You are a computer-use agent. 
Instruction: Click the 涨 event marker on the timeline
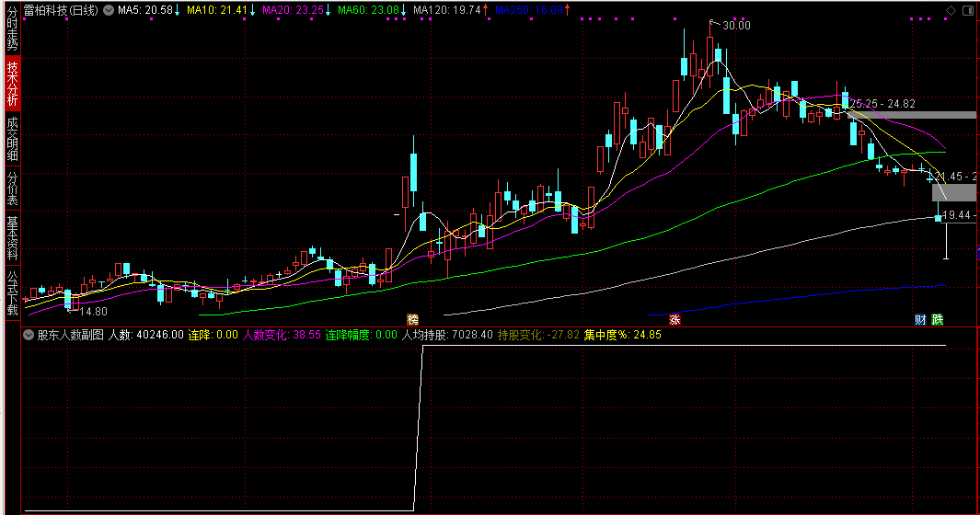(674, 320)
